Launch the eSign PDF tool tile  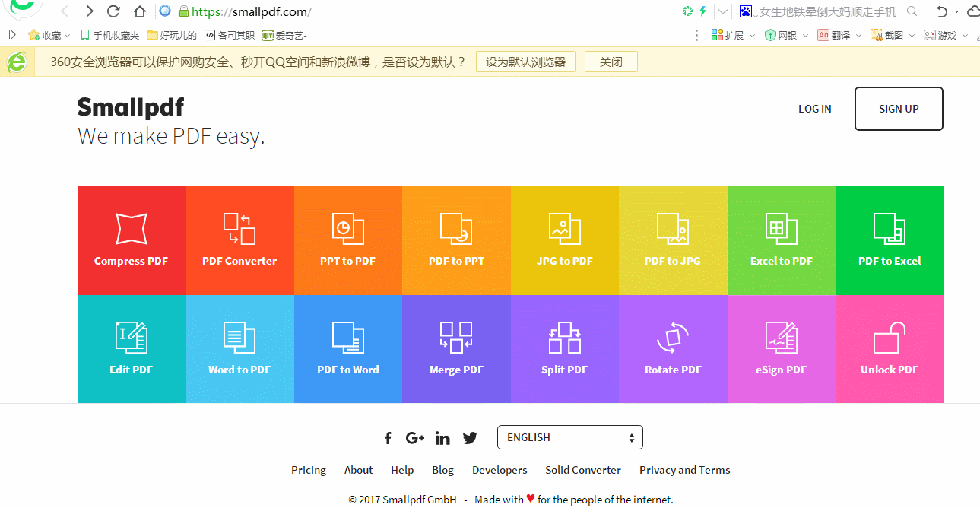(782, 349)
